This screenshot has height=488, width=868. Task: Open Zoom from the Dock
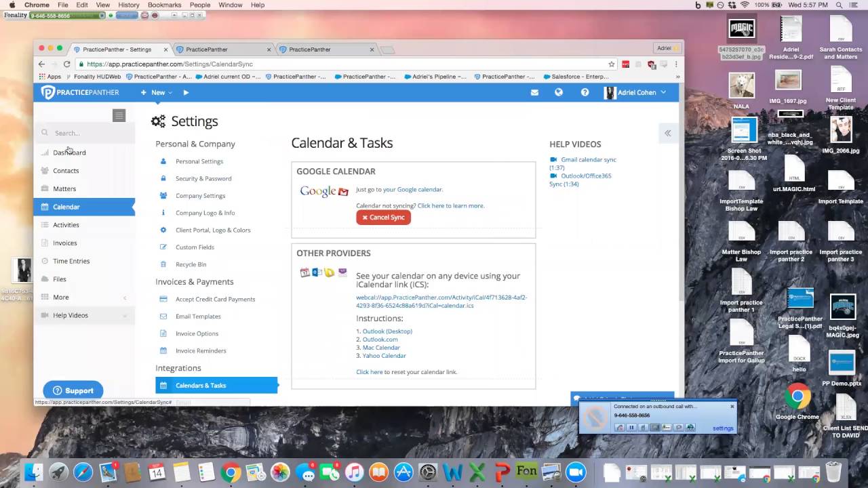coord(576,472)
